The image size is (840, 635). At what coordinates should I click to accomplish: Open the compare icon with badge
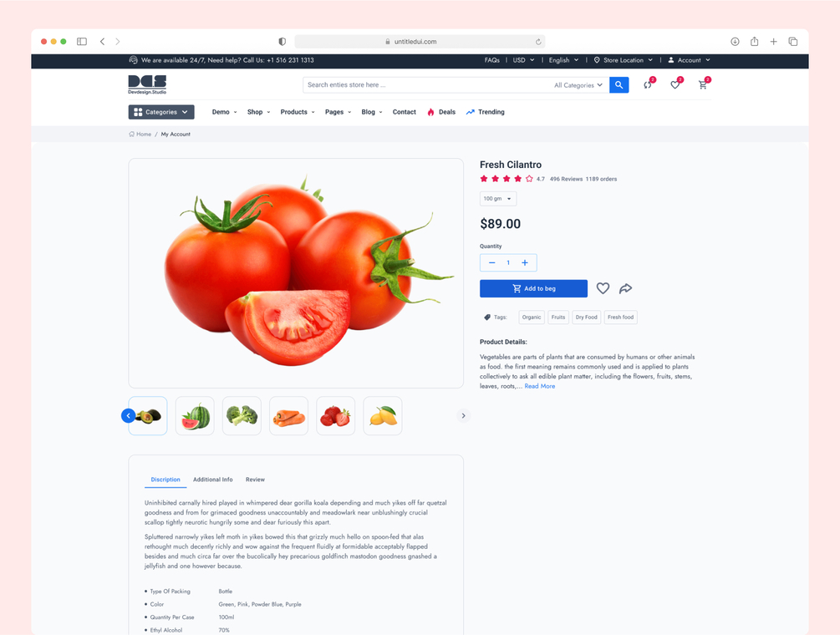(x=649, y=84)
